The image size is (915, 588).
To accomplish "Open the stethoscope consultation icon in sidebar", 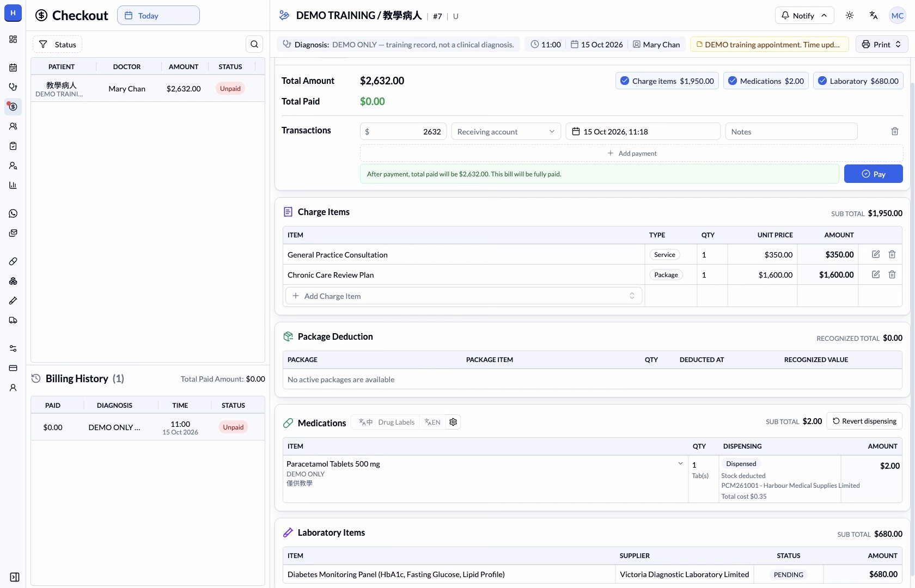I will [13, 87].
